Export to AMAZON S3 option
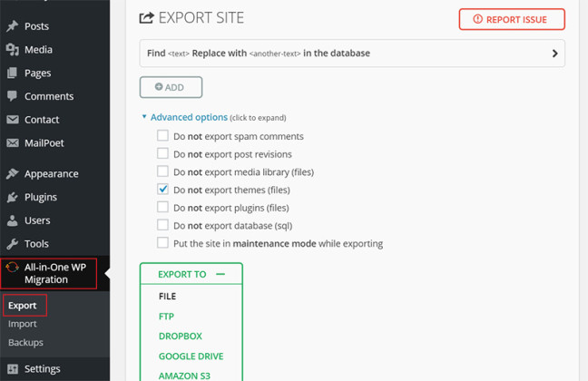Viewport: 588px width, 381px height. pos(184,376)
